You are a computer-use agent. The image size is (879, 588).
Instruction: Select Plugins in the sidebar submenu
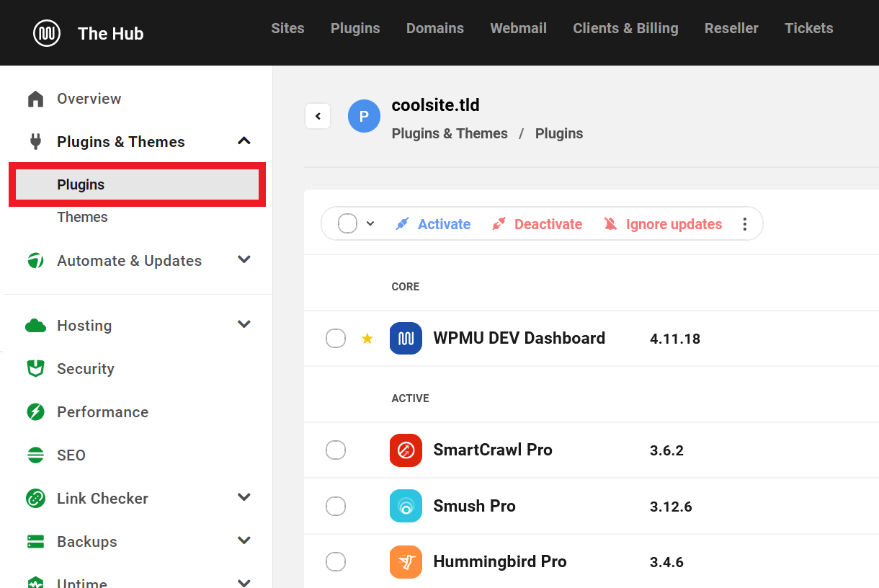point(137,184)
